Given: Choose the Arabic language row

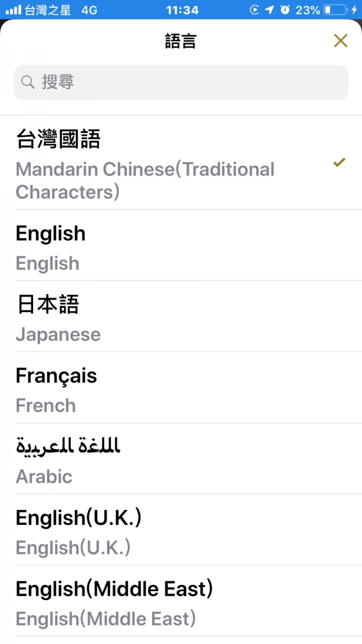Looking at the screenshot, I should tap(181, 458).
